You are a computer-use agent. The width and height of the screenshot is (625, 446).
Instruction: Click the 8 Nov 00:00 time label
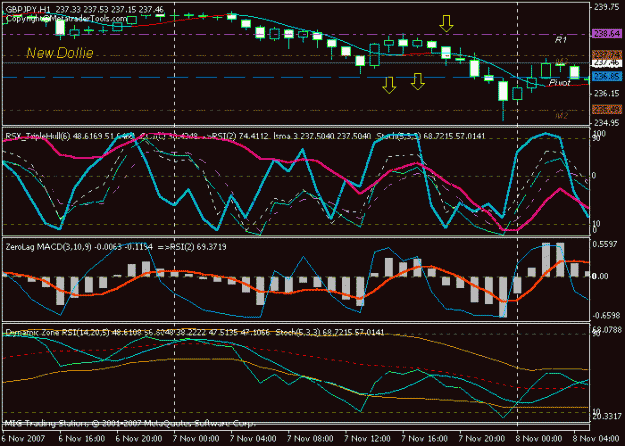point(539,439)
